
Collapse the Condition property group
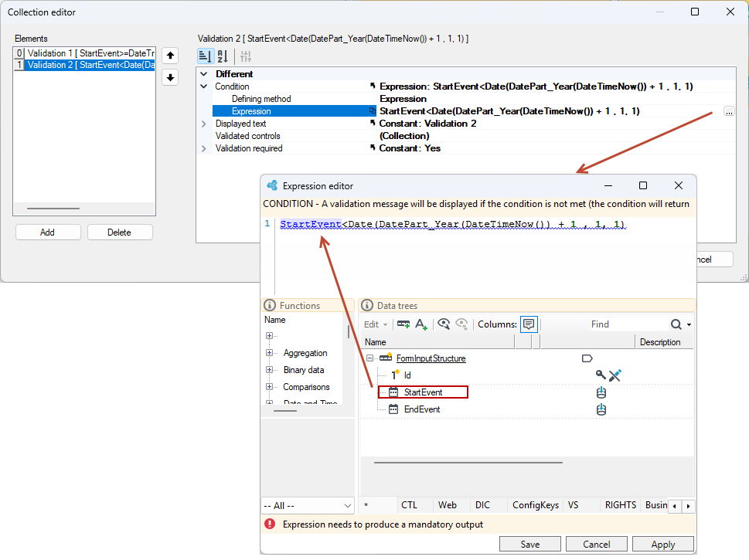pyautogui.click(x=204, y=87)
